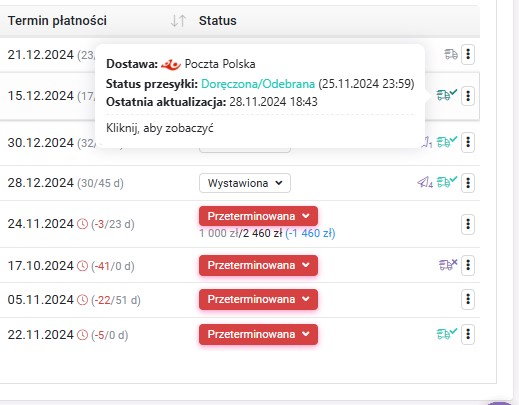
Task: Click delivered truck icon in 22.11.2024 row
Action: click(447, 333)
